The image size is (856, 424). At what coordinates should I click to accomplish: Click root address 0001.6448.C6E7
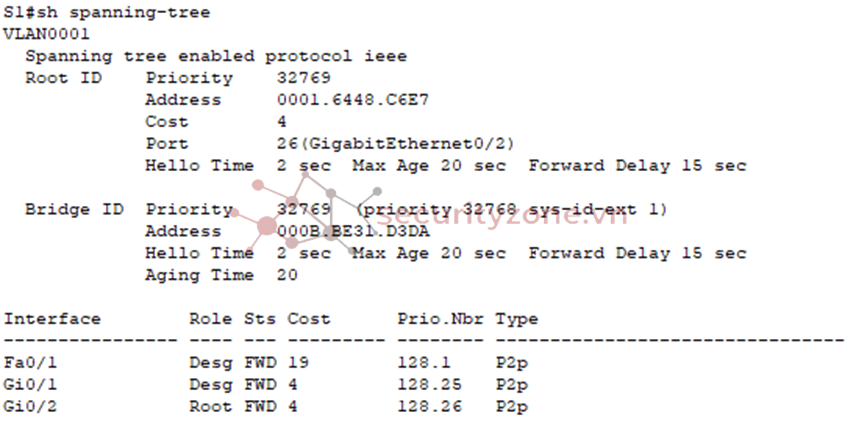pyautogui.click(x=353, y=100)
